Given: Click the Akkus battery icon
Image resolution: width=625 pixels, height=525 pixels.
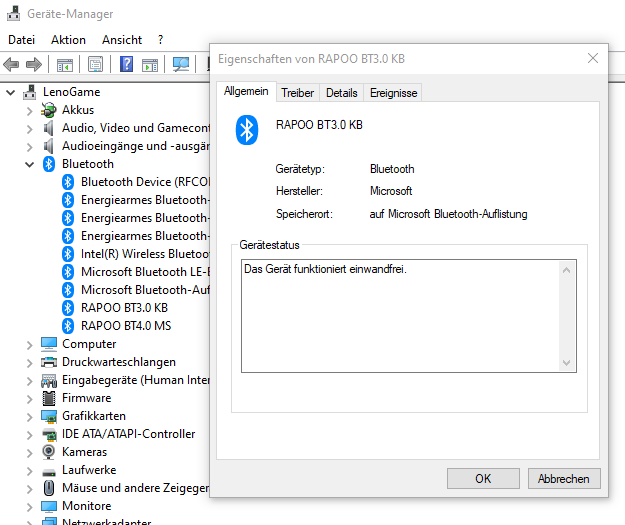Looking at the screenshot, I should click(49, 110).
